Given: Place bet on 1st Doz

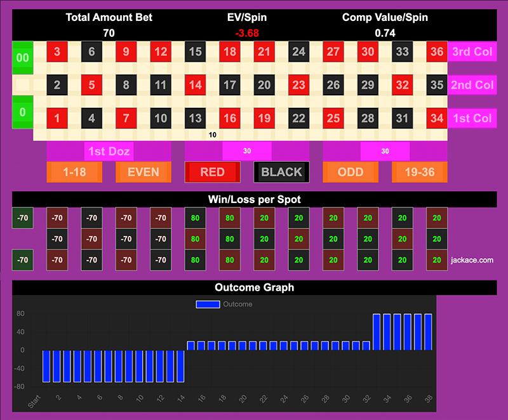Looking at the screenshot, I should 109,151.
